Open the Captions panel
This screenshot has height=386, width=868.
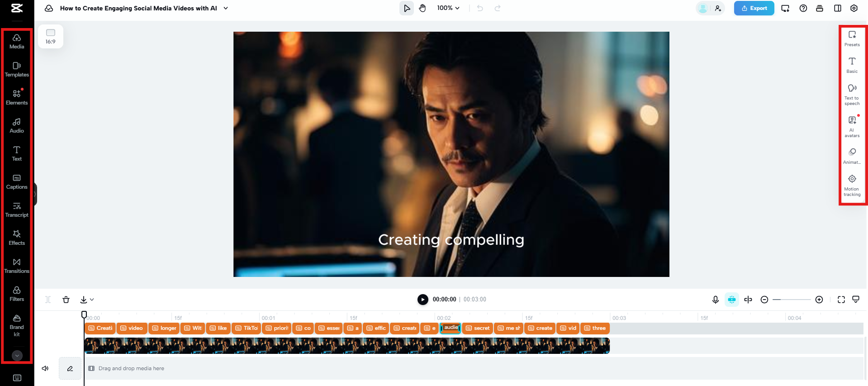[x=17, y=182]
